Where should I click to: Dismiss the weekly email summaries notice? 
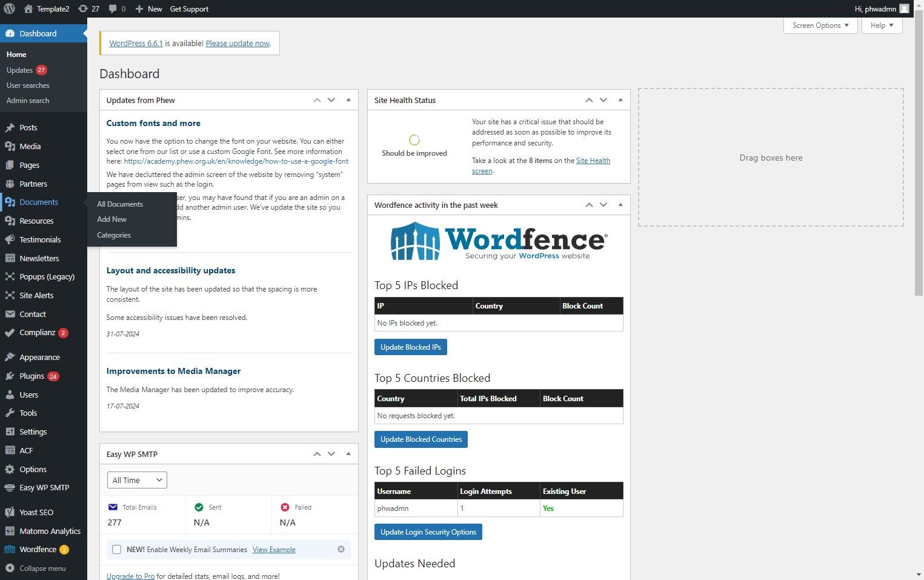pyautogui.click(x=341, y=549)
